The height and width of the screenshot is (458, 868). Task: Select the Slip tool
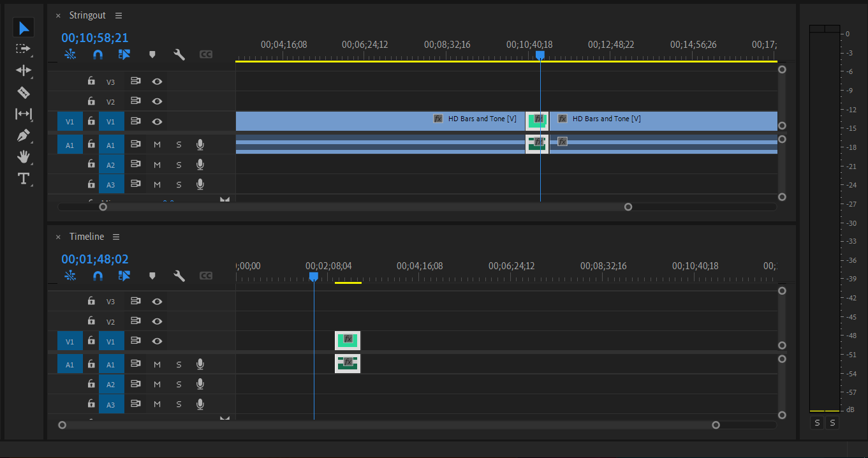click(x=24, y=114)
